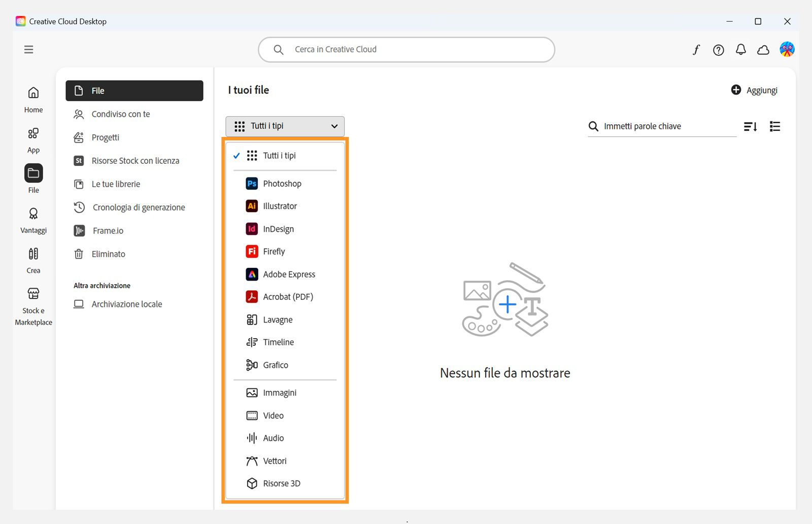Filter by Acrobat (PDF) files

click(x=285, y=297)
